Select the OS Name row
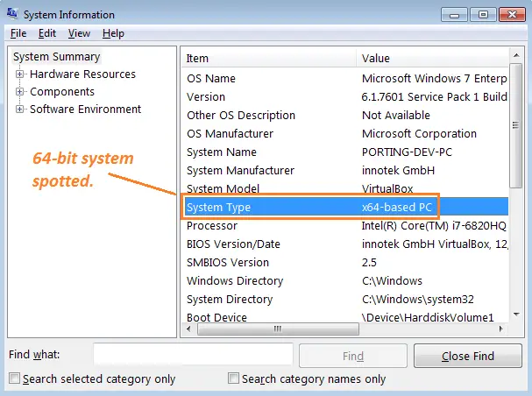This screenshot has width=532, height=396. (x=344, y=79)
